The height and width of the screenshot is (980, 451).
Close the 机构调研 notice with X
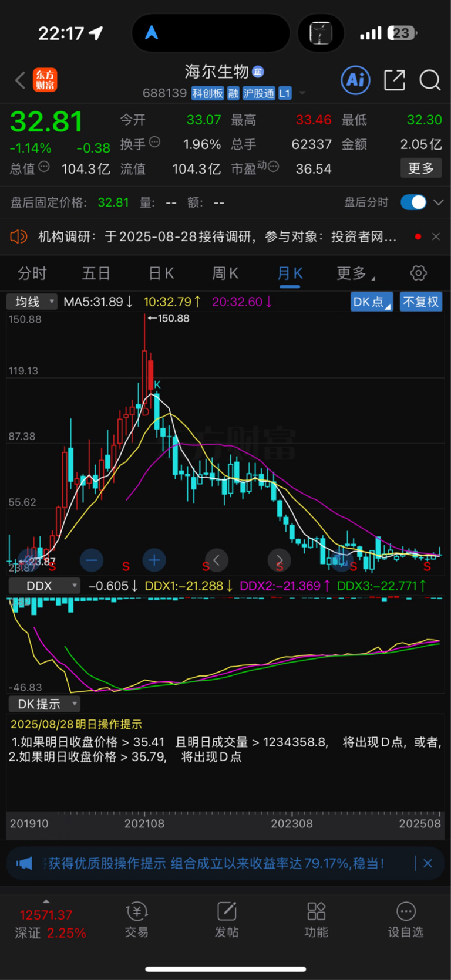tap(436, 236)
